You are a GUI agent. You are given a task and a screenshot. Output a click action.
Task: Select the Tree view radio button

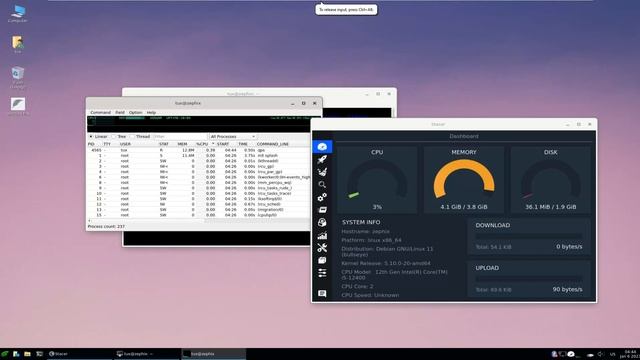[x=114, y=136]
